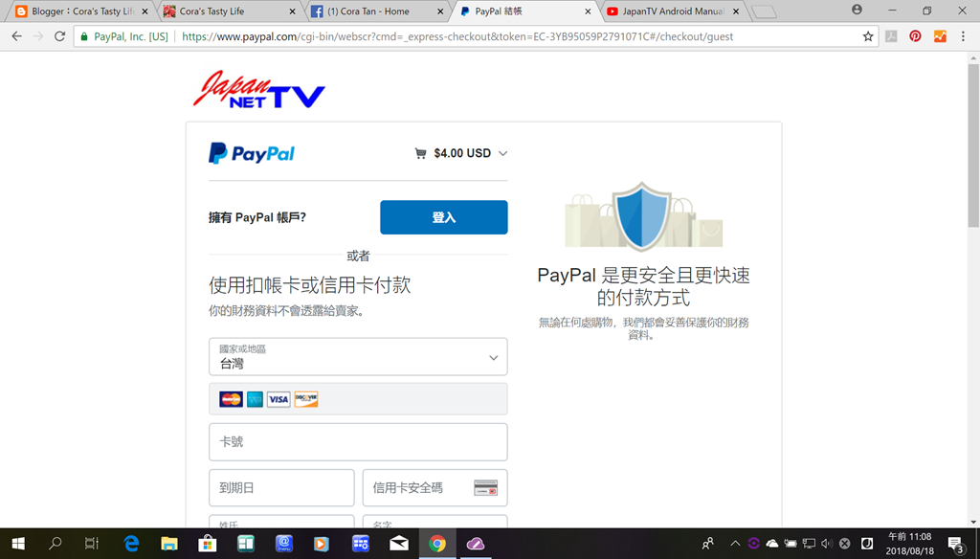980x559 pixels.
Task: Bookmark this page with star icon
Action: (868, 36)
